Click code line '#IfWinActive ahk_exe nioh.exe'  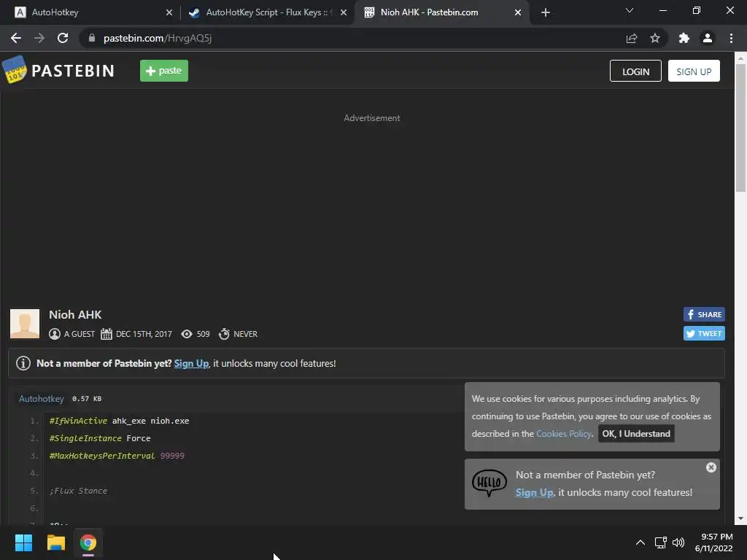click(119, 421)
